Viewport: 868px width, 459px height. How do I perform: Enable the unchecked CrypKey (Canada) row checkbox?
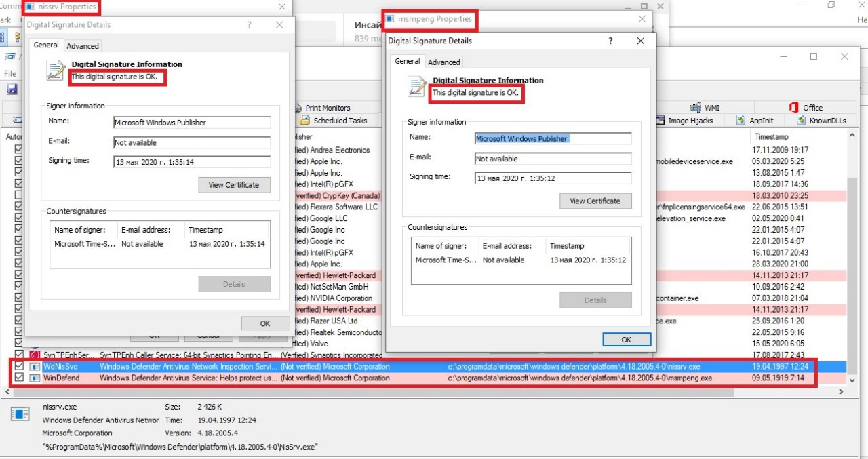(18, 195)
